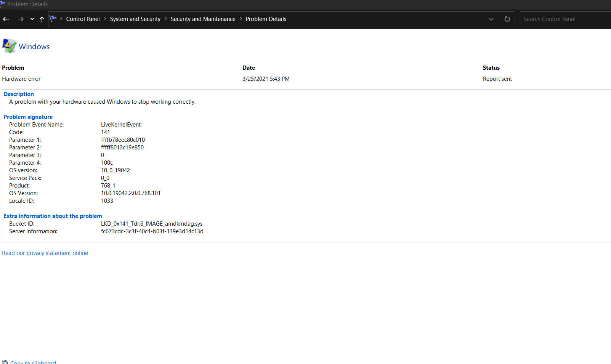Screen dimensions: 611x364
Task: Select OS version value 10_0_19042
Action: [115, 170]
